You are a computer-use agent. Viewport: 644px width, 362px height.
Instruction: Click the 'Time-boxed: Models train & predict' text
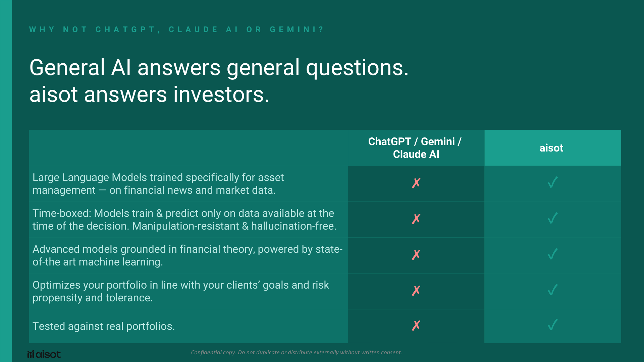click(x=184, y=220)
